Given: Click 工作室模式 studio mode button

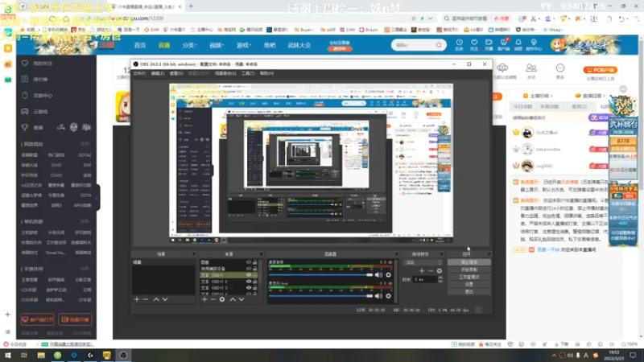Looking at the screenshot, I should click(469, 277).
